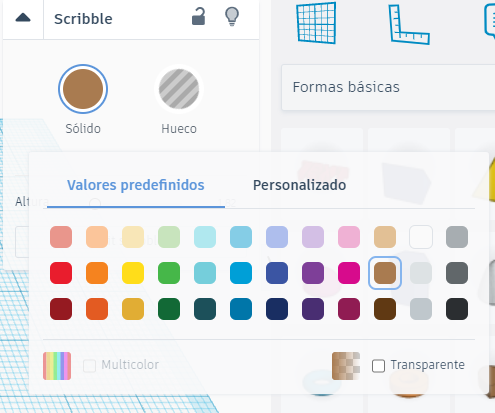Choose the Hueco striped hole option
The height and width of the screenshot is (413, 495).
(x=179, y=89)
